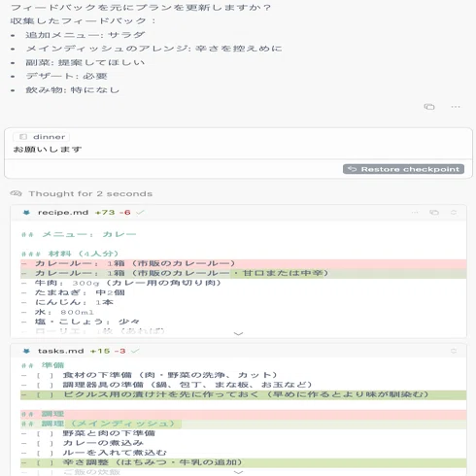Open the message's three-dot options menu
476x476 pixels.
coord(456,107)
